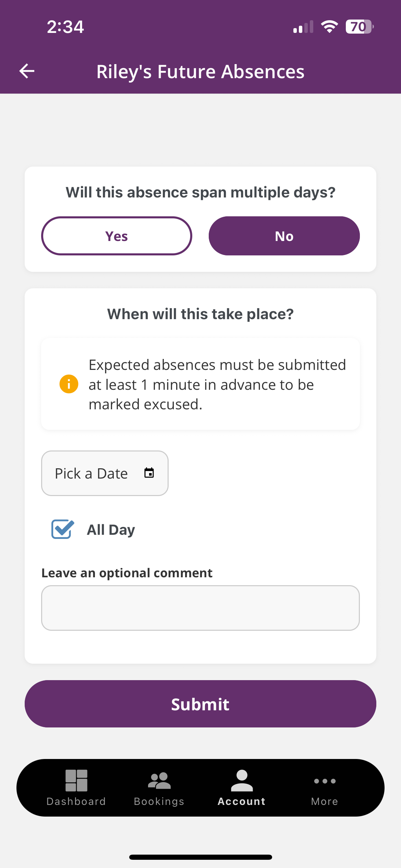The image size is (401, 868).
Task: Tap the calendar icon in date picker
Action: coord(149,473)
